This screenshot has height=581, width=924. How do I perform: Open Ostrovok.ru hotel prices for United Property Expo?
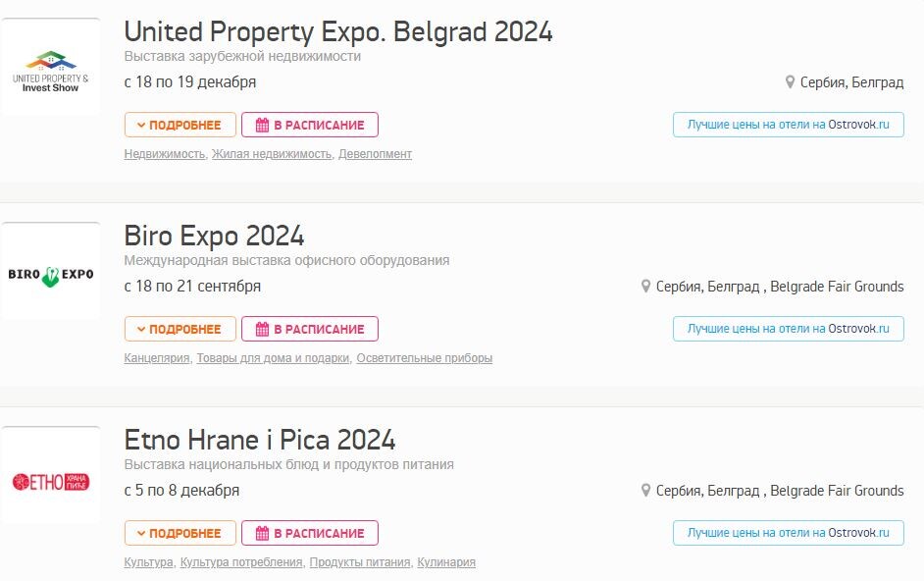[789, 125]
